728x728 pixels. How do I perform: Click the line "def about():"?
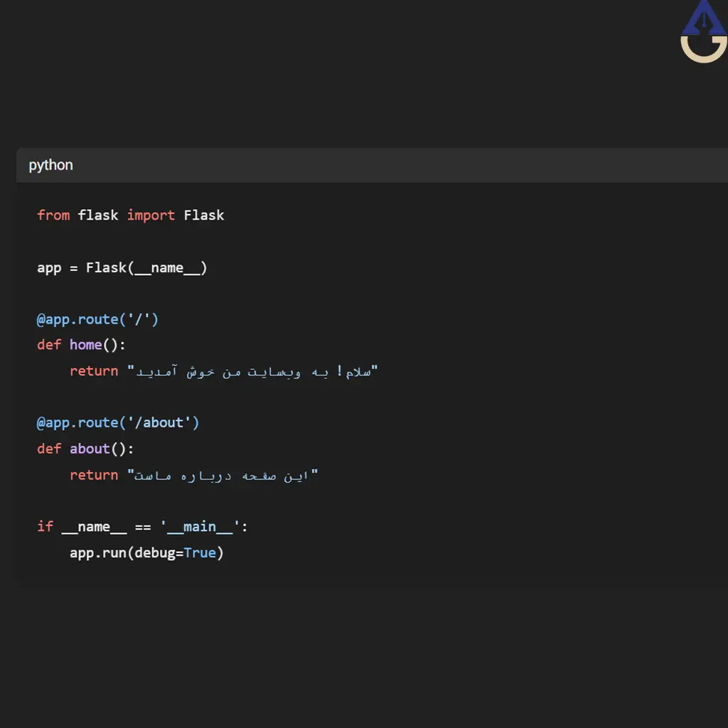[85, 449]
